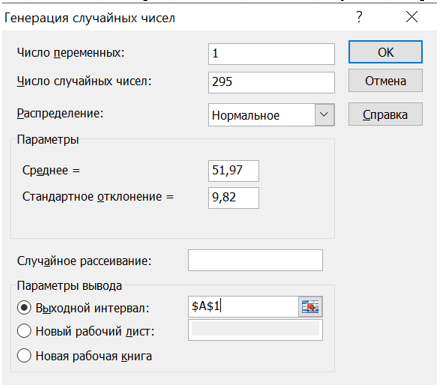Close the Генерация случайных чисел dialog
The width and height of the screenshot is (441, 388).
(x=412, y=17)
